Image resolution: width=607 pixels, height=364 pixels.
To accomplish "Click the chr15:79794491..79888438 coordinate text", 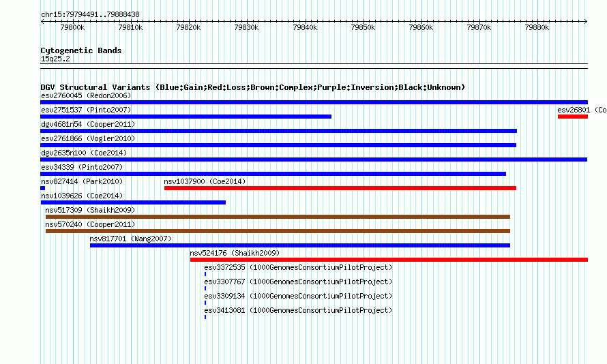I will (x=90, y=14).
